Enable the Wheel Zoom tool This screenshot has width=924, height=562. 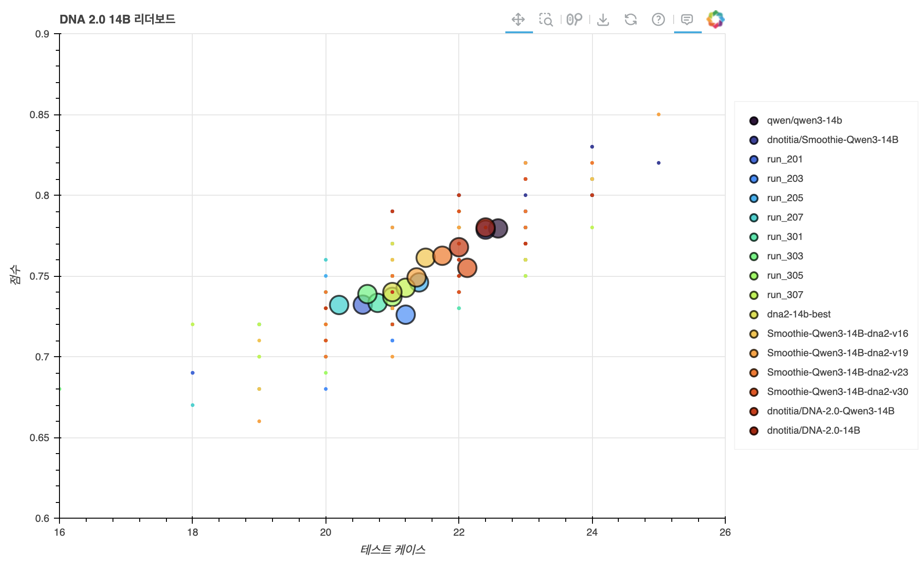(x=574, y=19)
